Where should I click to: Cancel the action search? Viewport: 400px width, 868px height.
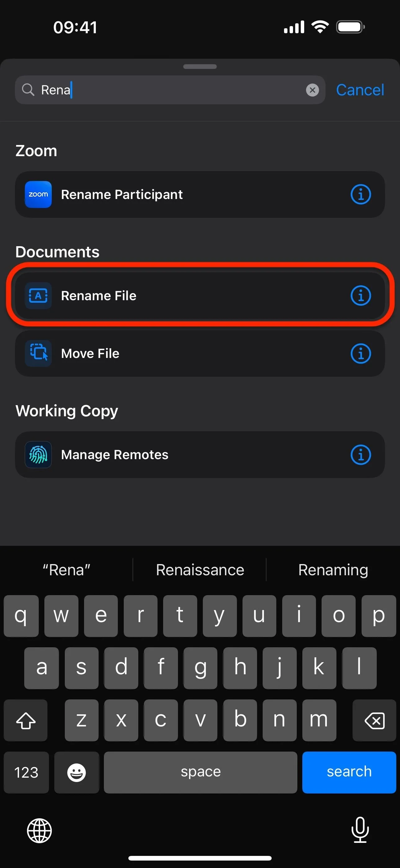click(x=360, y=90)
